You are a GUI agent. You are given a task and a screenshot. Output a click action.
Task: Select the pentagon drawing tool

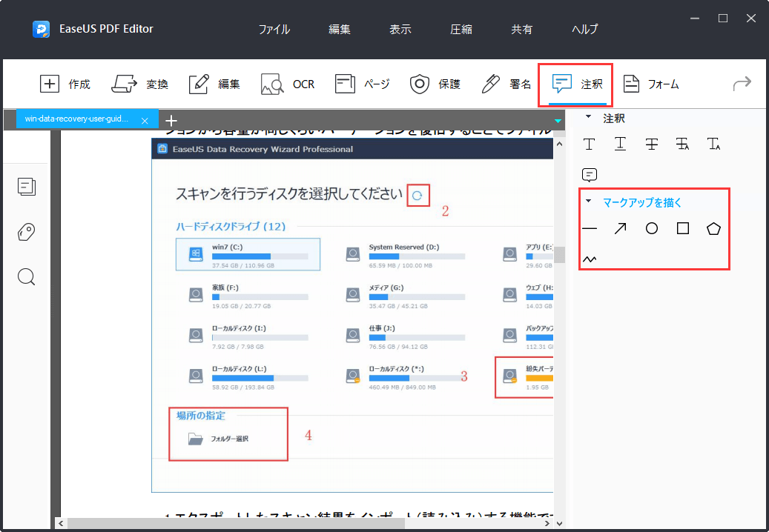point(713,228)
